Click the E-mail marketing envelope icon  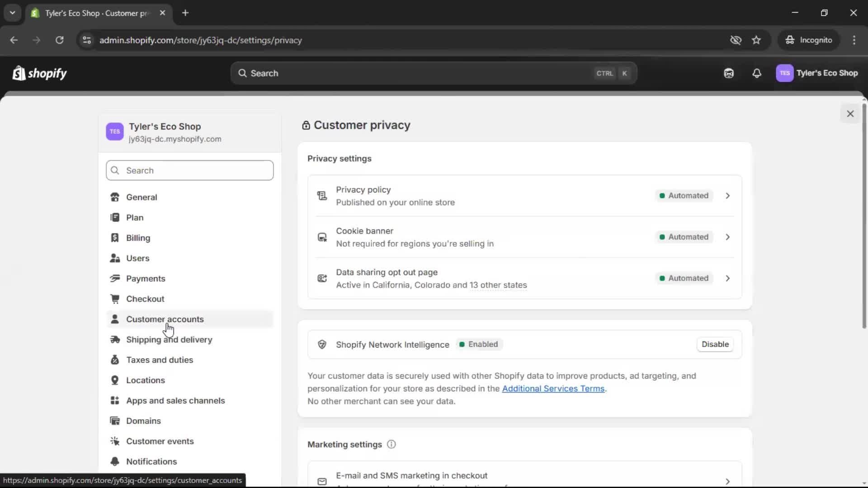322,482
